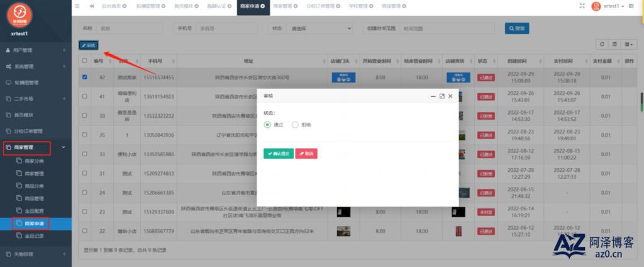Close the 轮播图管理 tab via its x icon

[x=164, y=6]
